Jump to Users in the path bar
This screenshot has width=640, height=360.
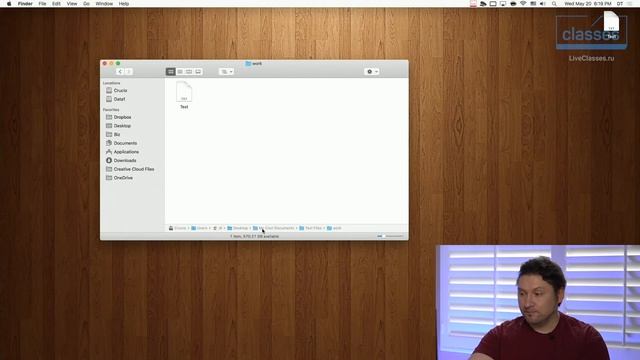tap(199, 228)
